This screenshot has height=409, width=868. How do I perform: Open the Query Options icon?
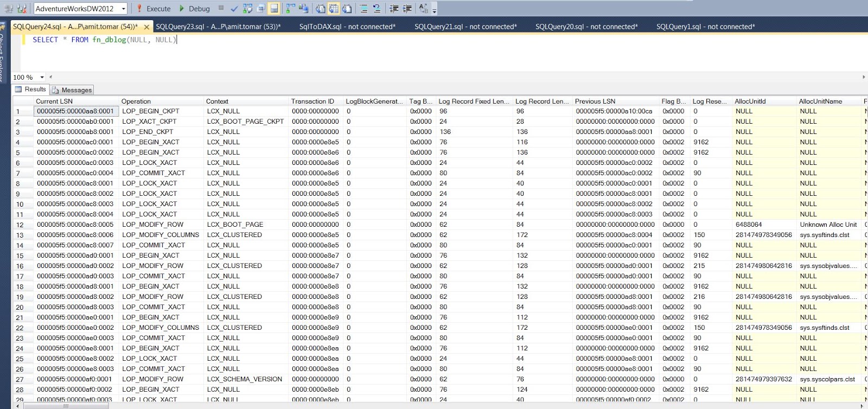pyautogui.click(x=261, y=8)
